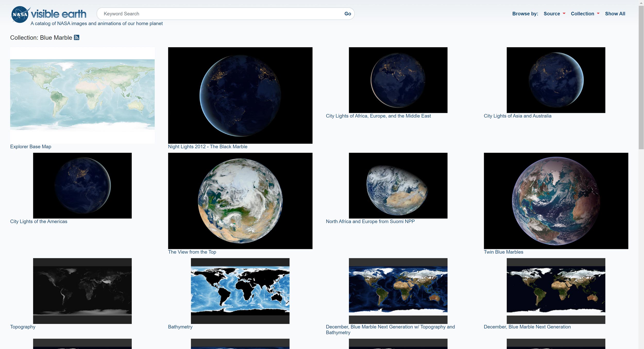Open the Bathymetry map thumbnail
644x349 pixels.
pyautogui.click(x=240, y=291)
